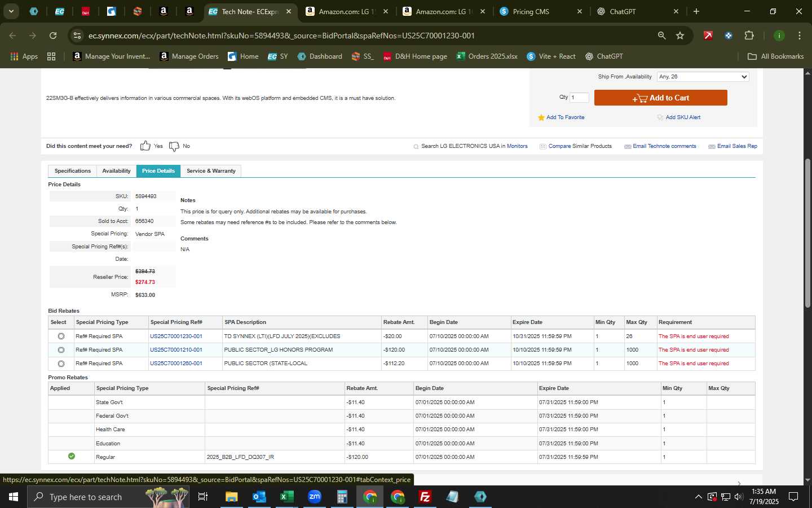
Task: Open Excel from the taskbar
Action: 286,497
